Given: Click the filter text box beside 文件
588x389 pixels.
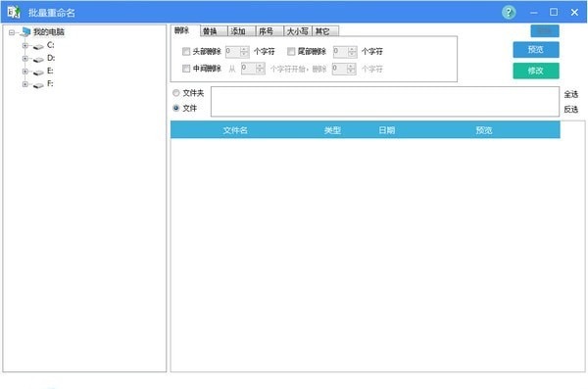Looking at the screenshot, I should (385, 102).
